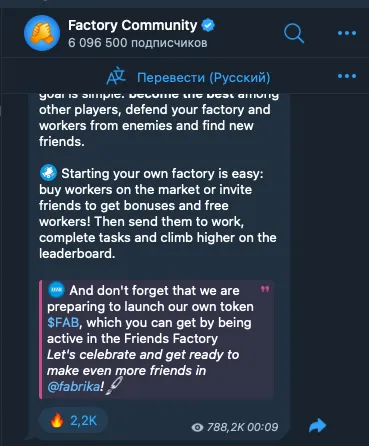
Task: Click the blue emoji before 'And don't forget'
Action: click(x=56, y=290)
